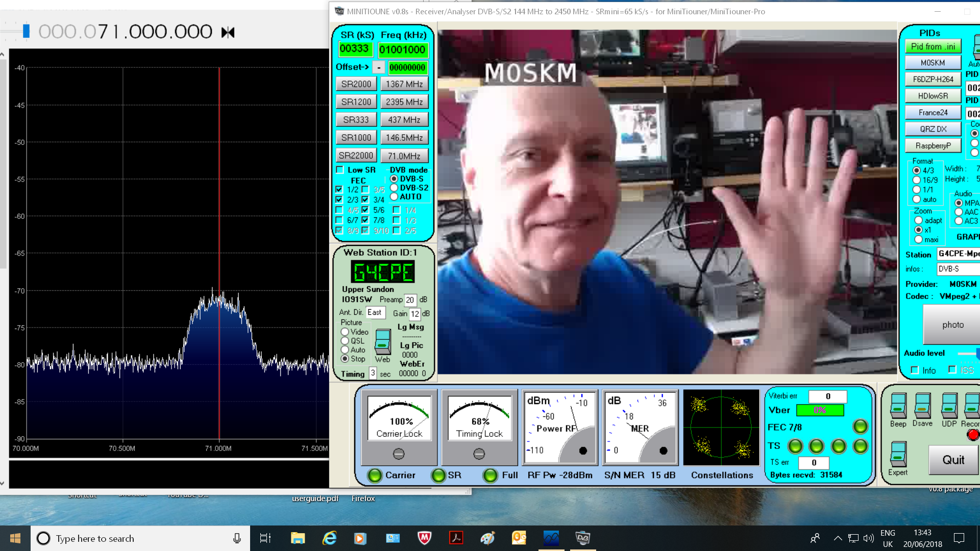Open Outlook from taskbar

coord(519,538)
